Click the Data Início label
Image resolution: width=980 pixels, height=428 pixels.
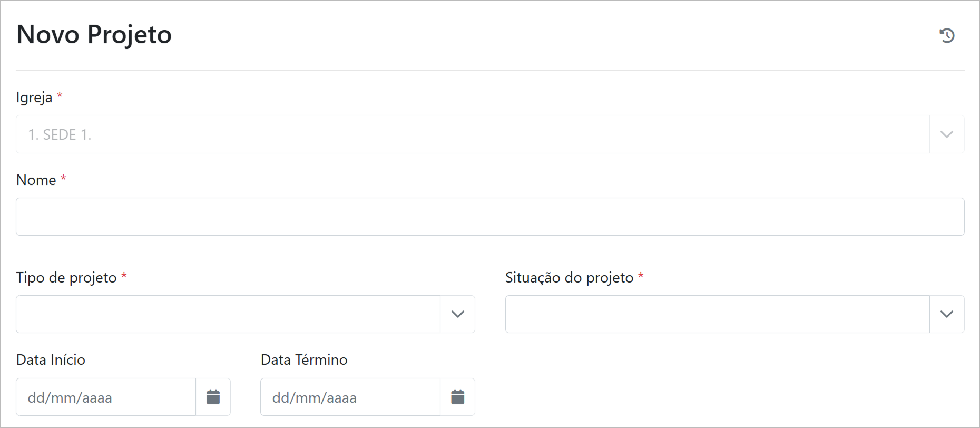pos(51,360)
